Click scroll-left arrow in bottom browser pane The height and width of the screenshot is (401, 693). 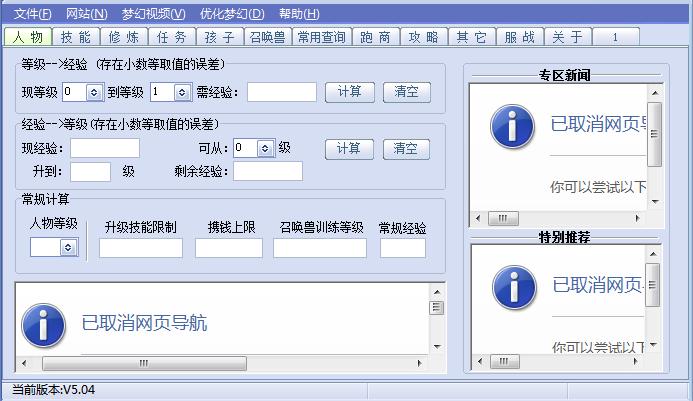[24, 363]
